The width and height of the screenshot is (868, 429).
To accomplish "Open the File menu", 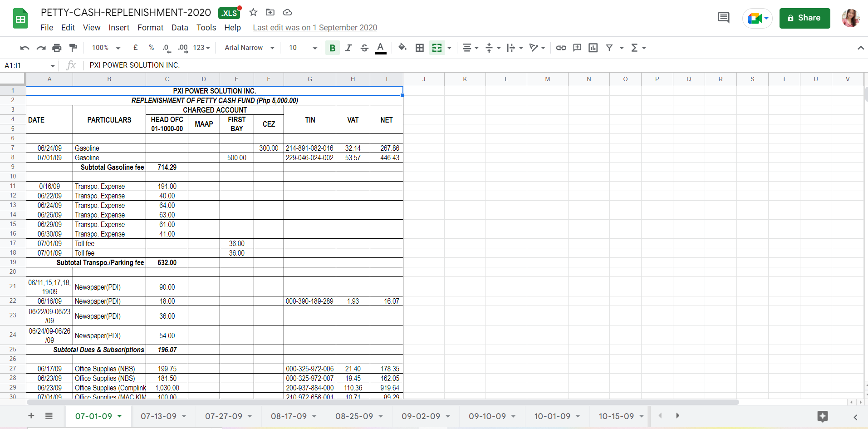I will [47, 28].
